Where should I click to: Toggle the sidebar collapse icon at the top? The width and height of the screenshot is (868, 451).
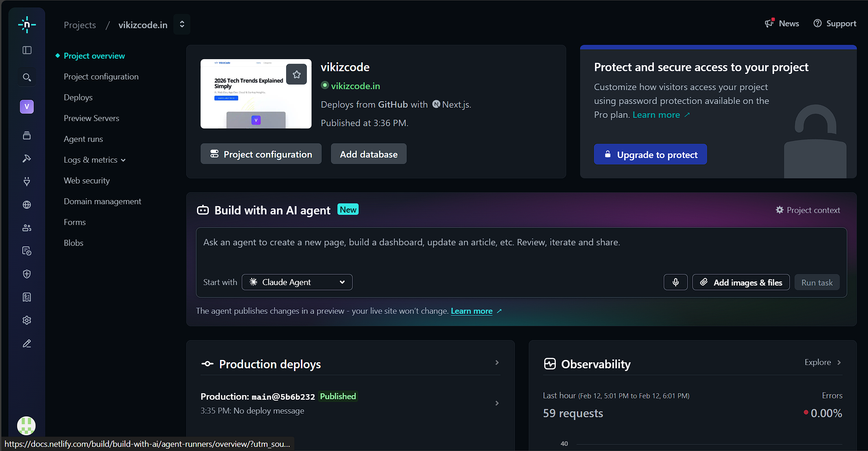point(26,50)
